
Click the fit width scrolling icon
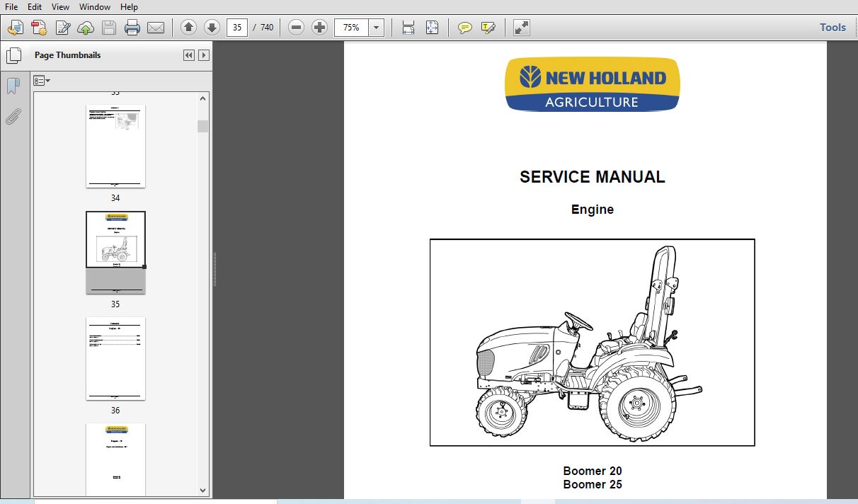408,28
